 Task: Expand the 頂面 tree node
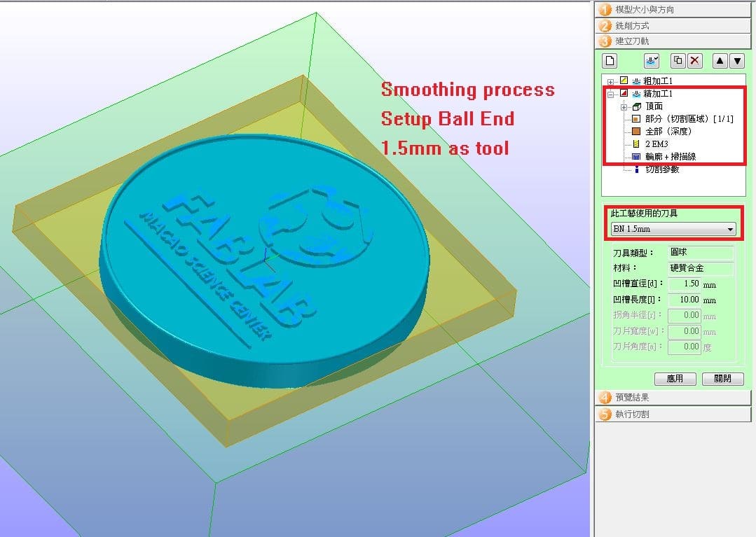624,107
